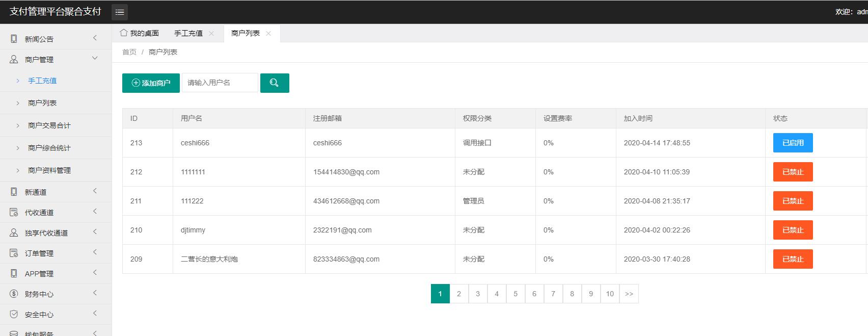Click the 添加商户 button
868x336 pixels.
pyautogui.click(x=151, y=83)
